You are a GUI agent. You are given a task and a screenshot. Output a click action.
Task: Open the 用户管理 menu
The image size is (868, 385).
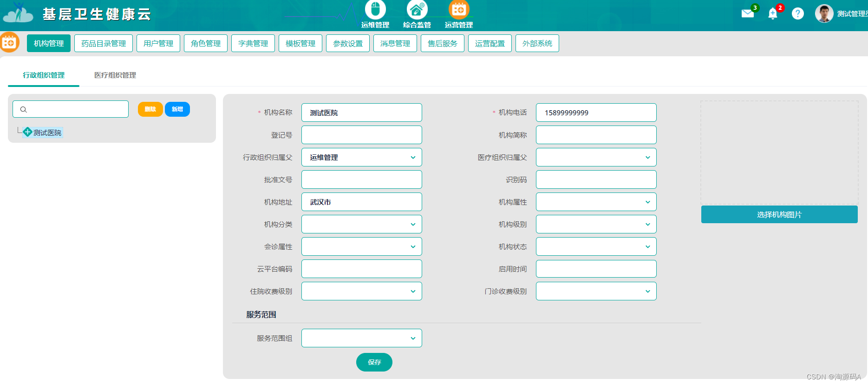(158, 43)
